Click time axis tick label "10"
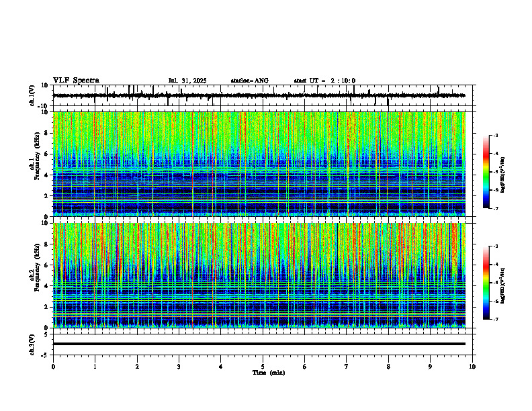The image size is (532, 411). click(x=472, y=367)
